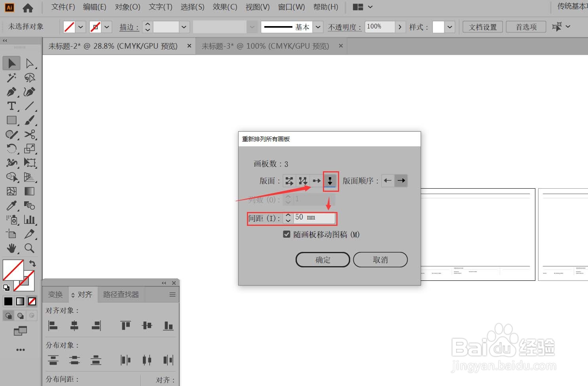Open the stroke color dropdown
588x386 pixels.
(107, 27)
